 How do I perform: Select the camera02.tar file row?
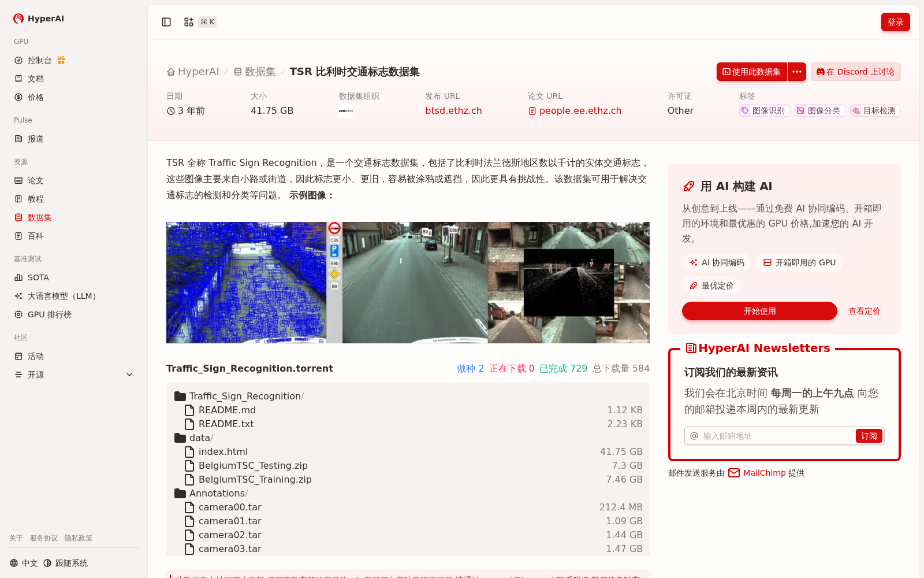pyautogui.click(x=408, y=535)
